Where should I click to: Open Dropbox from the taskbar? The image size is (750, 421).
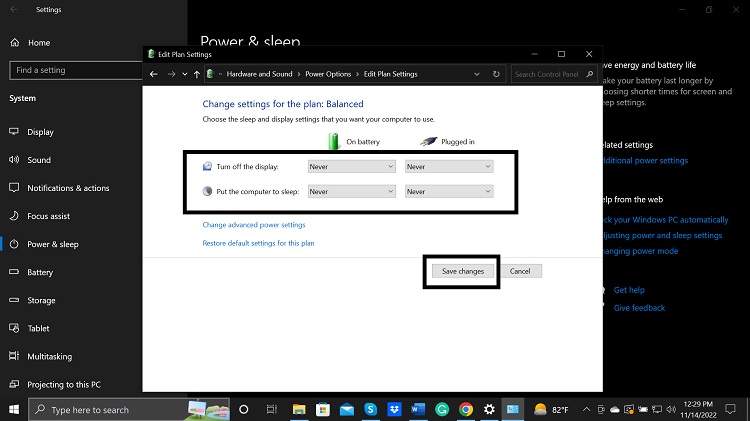click(x=393, y=409)
